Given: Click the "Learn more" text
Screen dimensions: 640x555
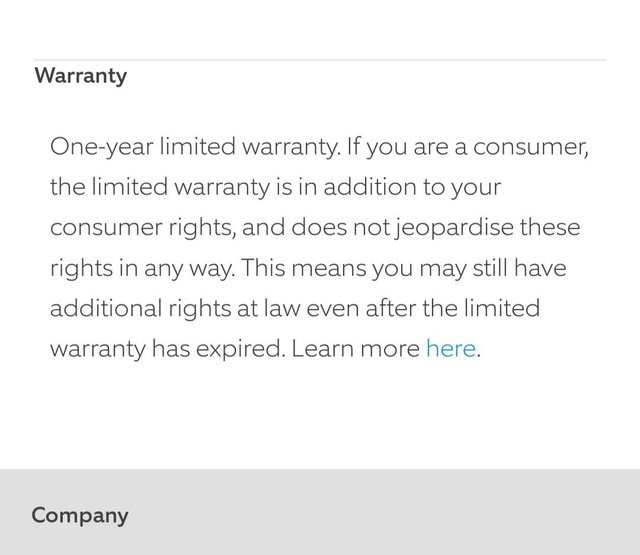Looking at the screenshot, I should (x=355, y=349).
